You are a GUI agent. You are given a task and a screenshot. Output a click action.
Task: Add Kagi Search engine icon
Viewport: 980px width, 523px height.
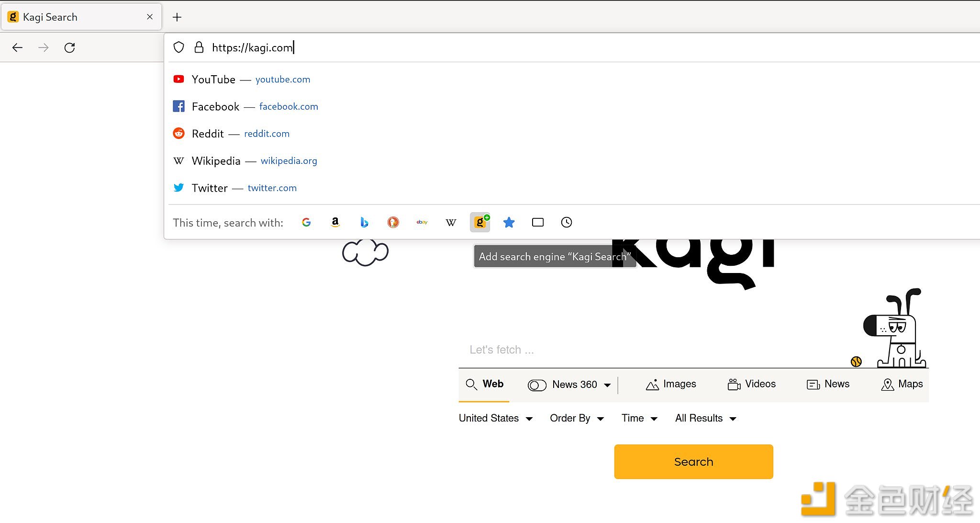click(x=480, y=222)
